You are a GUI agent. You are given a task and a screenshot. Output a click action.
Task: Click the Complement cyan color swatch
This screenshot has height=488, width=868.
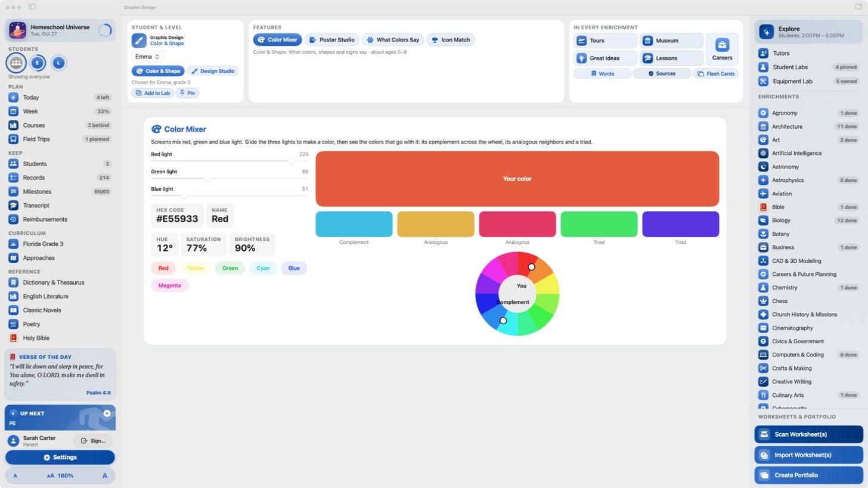pos(354,224)
